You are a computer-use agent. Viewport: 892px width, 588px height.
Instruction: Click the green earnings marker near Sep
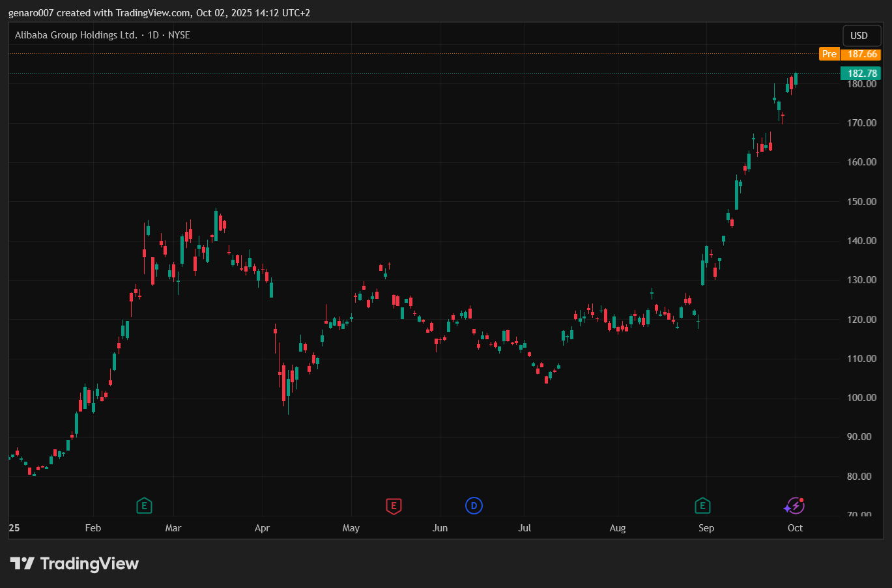click(x=702, y=505)
